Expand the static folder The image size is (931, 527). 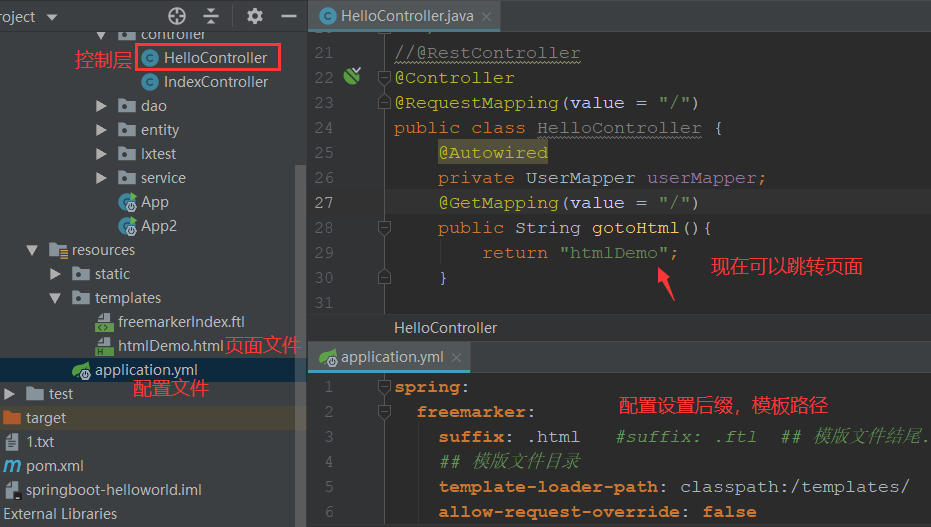tap(55, 274)
